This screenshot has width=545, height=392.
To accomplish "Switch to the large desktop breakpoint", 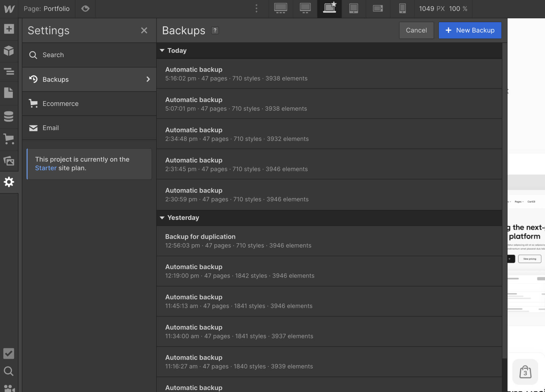I will pyautogui.click(x=281, y=9).
